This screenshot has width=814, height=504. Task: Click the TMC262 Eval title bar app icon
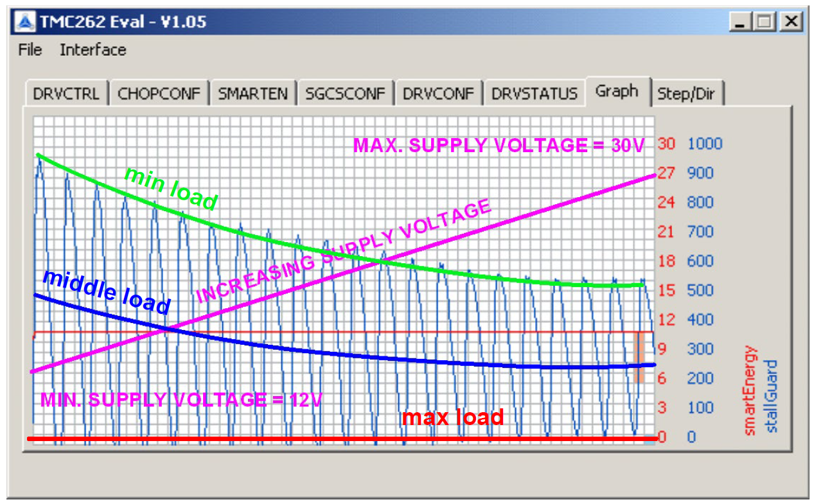click(x=25, y=22)
